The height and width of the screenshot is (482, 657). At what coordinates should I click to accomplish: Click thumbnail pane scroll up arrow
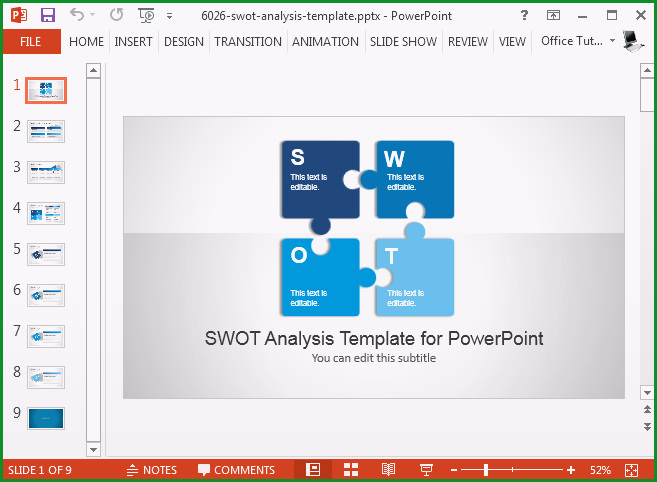(x=93, y=70)
